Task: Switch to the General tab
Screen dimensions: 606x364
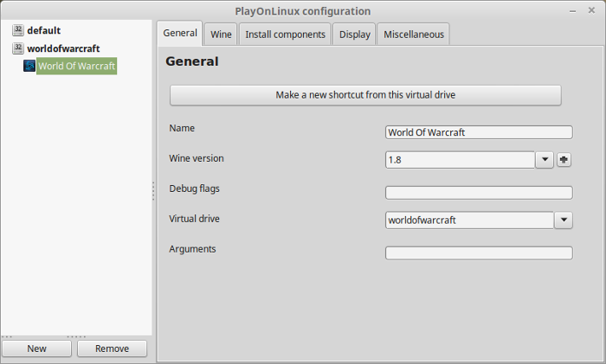Action: point(180,33)
